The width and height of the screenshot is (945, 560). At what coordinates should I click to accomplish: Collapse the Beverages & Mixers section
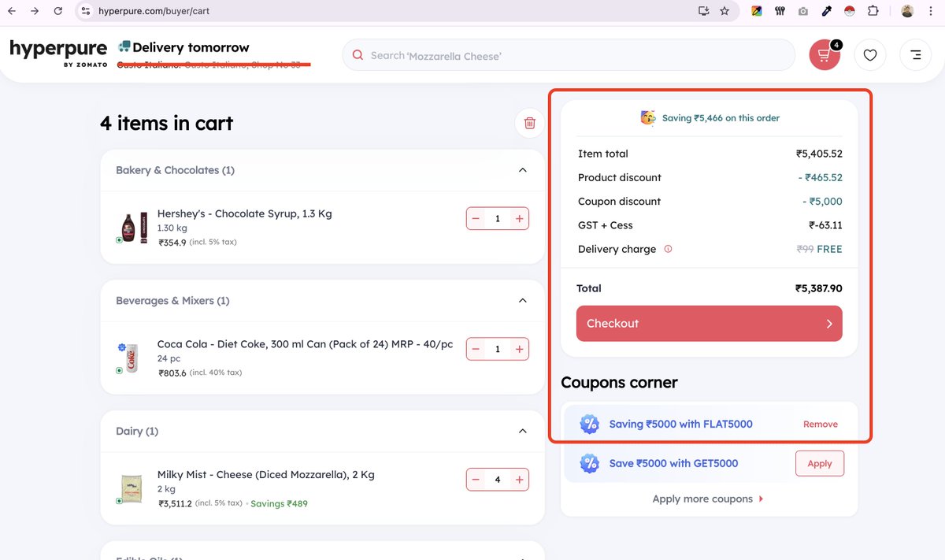tap(522, 301)
